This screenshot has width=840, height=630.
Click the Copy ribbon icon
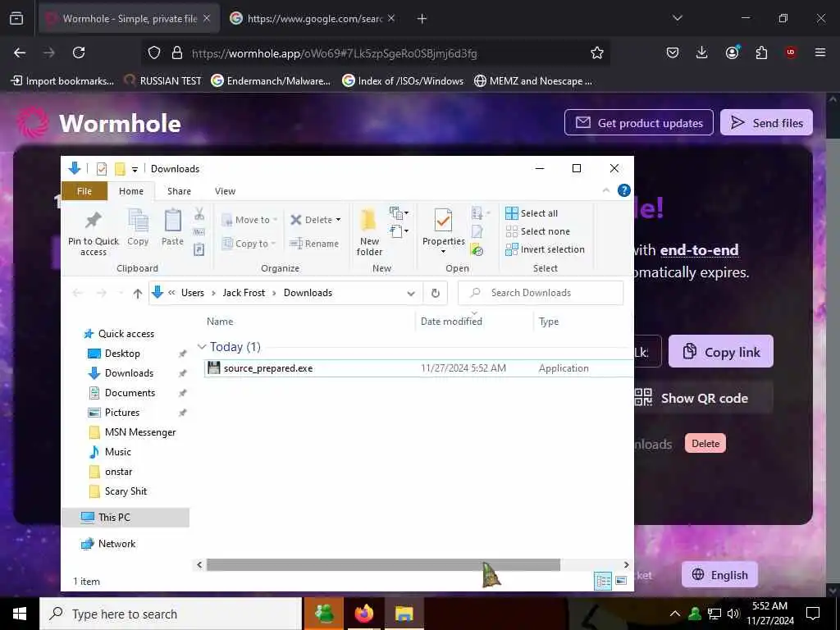coord(138,220)
